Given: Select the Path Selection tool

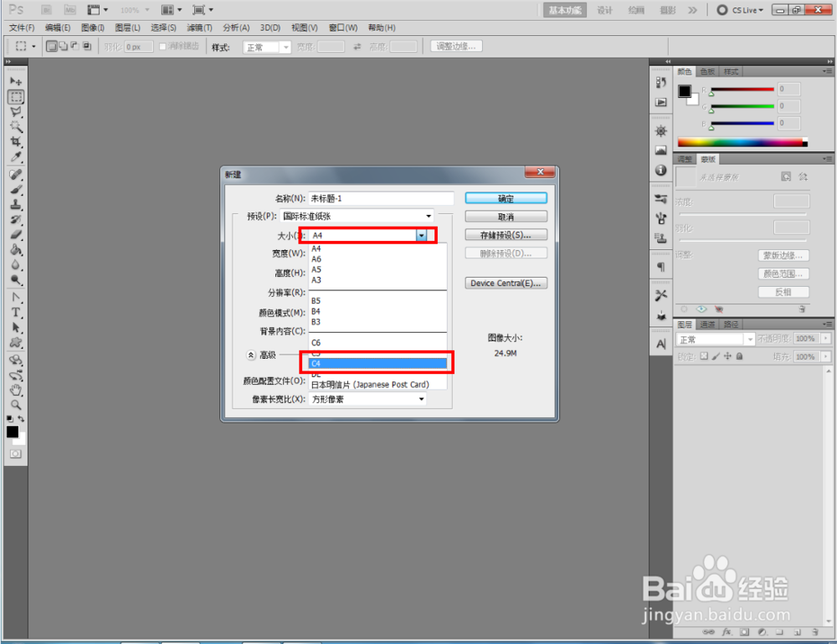Looking at the screenshot, I should 16,328.
